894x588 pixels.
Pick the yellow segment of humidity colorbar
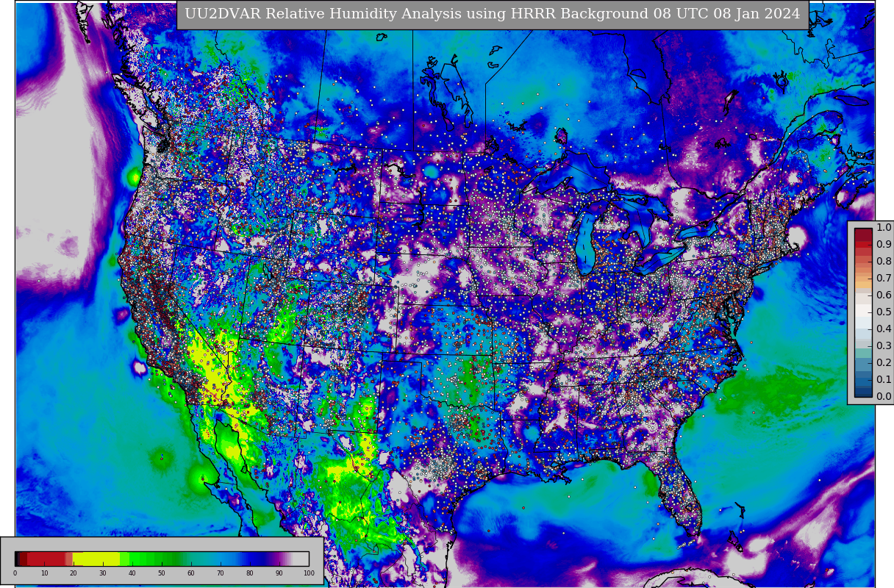point(96,559)
